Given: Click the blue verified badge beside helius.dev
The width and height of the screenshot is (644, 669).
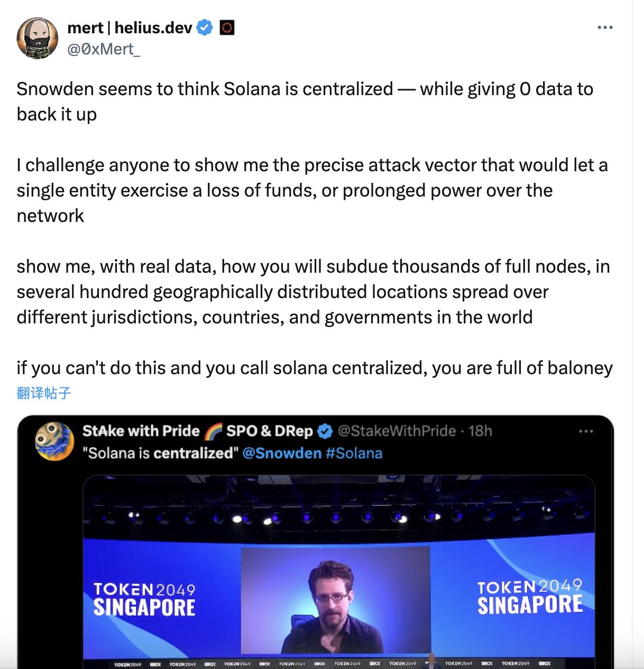Looking at the screenshot, I should [x=205, y=27].
